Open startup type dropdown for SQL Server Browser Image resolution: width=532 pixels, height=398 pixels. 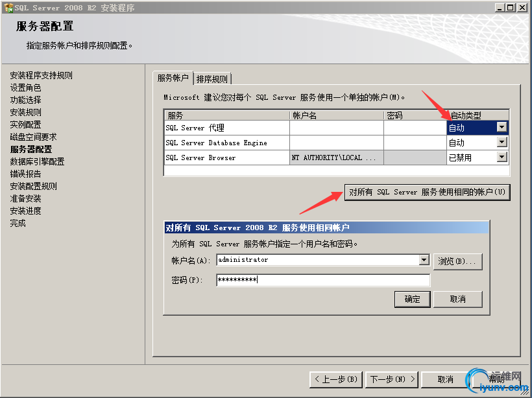point(502,157)
